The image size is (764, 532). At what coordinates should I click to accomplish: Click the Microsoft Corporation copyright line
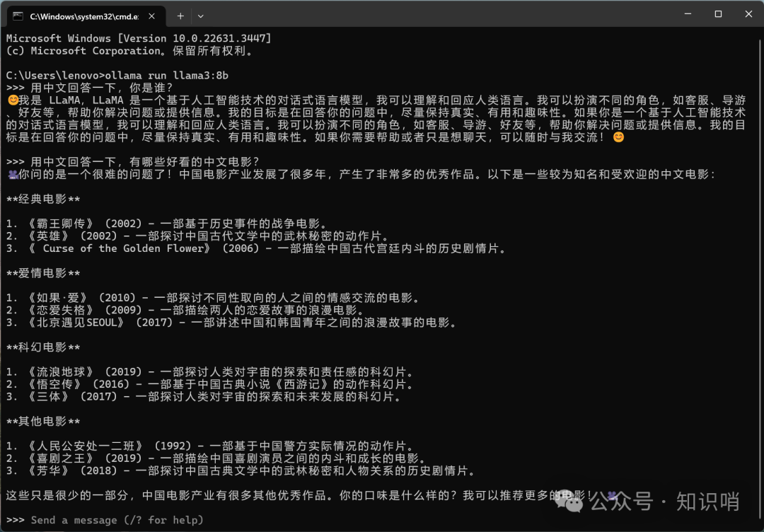click(129, 51)
